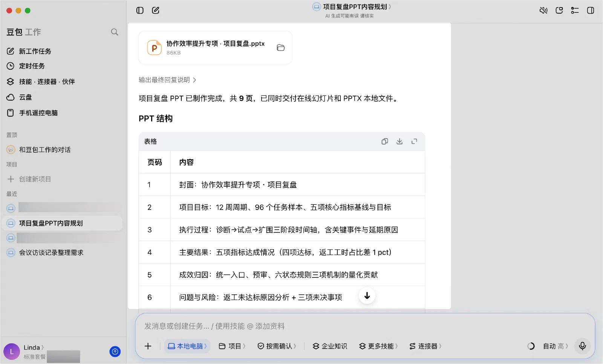Jump to bottom with the down arrow button
The width and height of the screenshot is (603, 364).
point(367,296)
